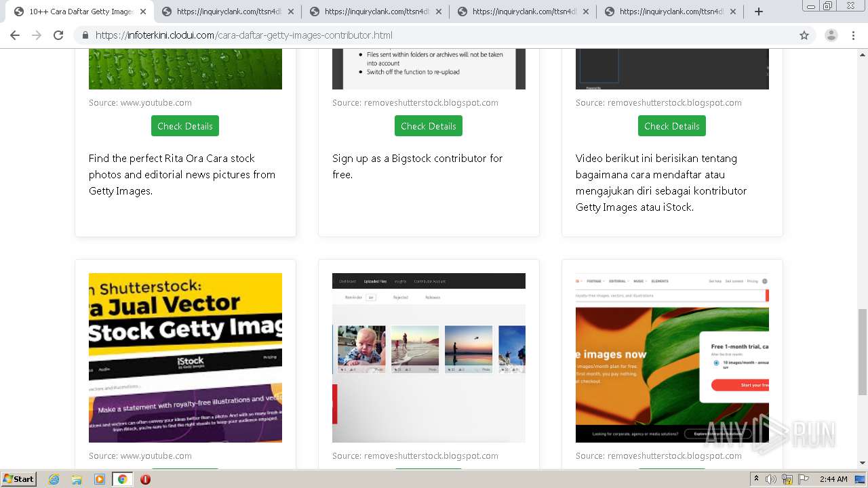Image resolution: width=868 pixels, height=488 pixels.
Task: Switch to the third inquiryclank.com tab
Action: tap(524, 12)
